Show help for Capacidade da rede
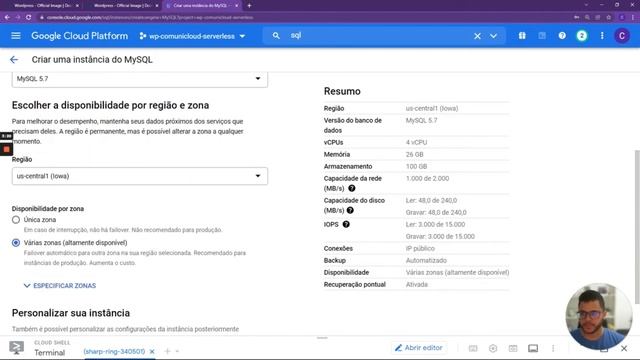 tap(352, 188)
